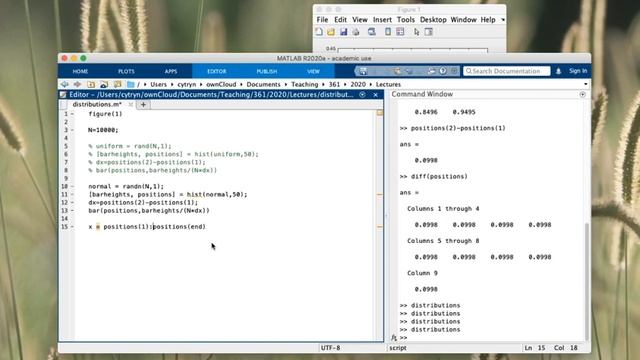Expand Figure 1 menu bar overflow arrow
The image size is (640, 360).
coord(503,20)
